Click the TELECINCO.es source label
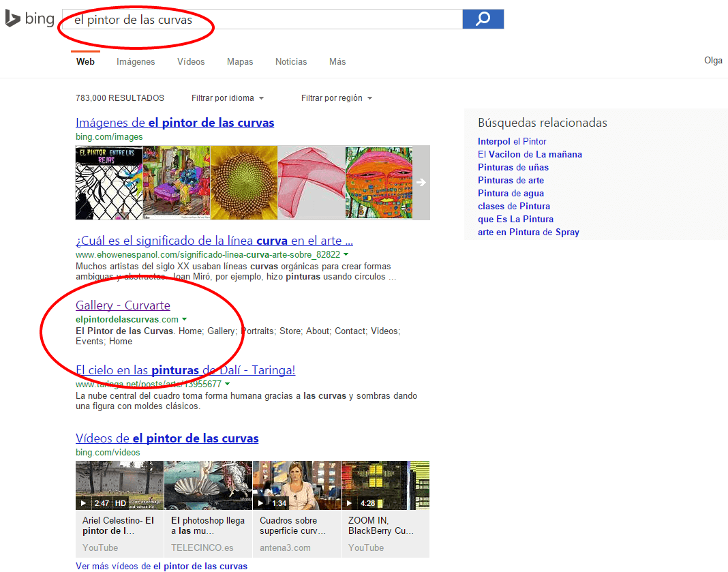Screen dimensions: 728x572 click(x=202, y=548)
